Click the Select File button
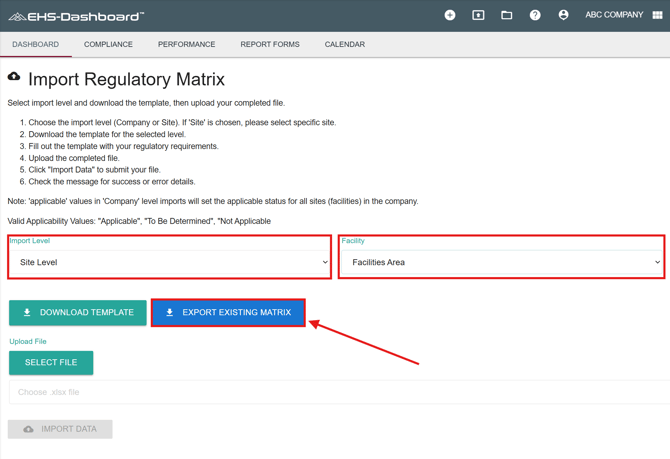The image size is (670, 459). pyautogui.click(x=51, y=362)
